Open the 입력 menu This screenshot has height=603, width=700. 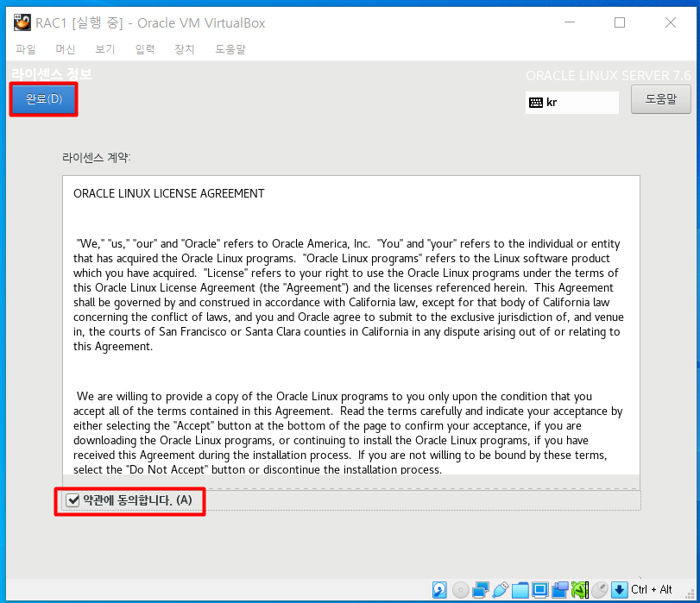[x=145, y=49]
